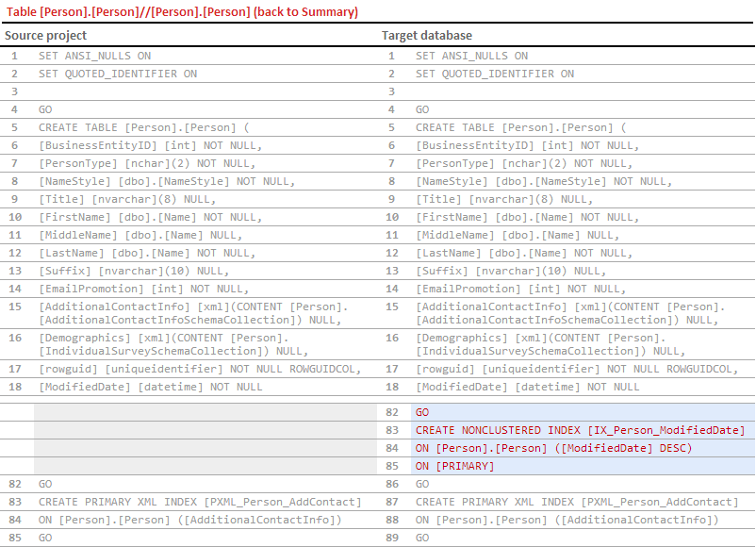Click the highlighted 'ON [PRIMARY]' line
756x547 pixels.
[455, 466]
